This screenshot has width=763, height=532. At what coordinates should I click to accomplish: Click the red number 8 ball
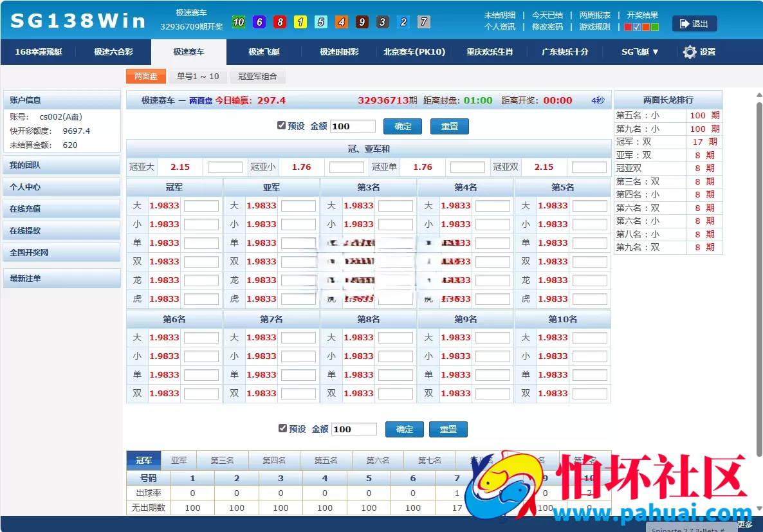point(280,22)
